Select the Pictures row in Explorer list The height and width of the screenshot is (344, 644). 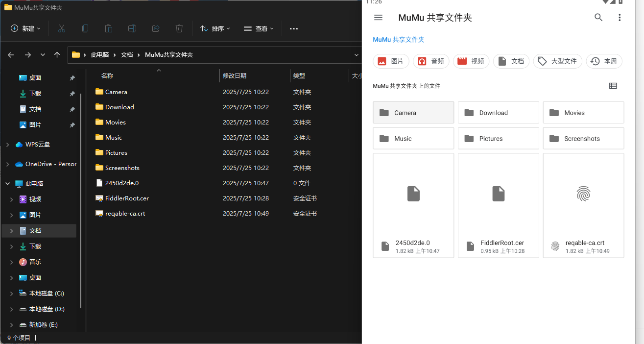click(x=225, y=152)
